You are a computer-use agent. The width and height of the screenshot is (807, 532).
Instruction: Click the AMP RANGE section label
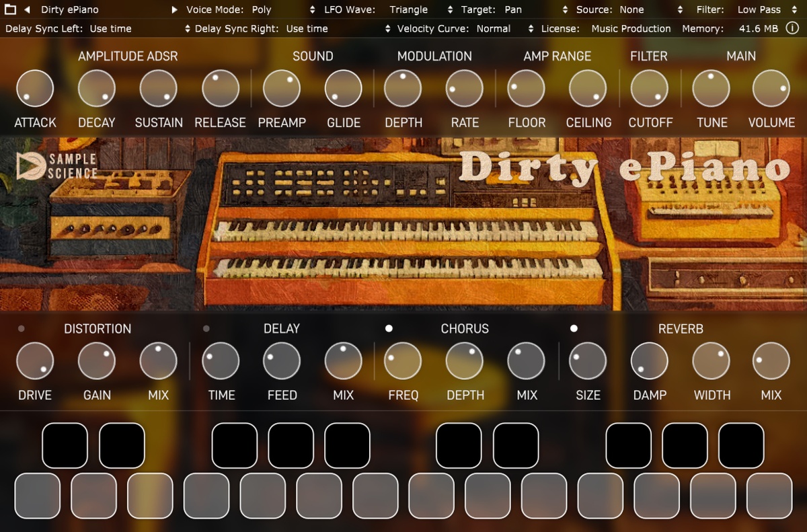(558, 56)
